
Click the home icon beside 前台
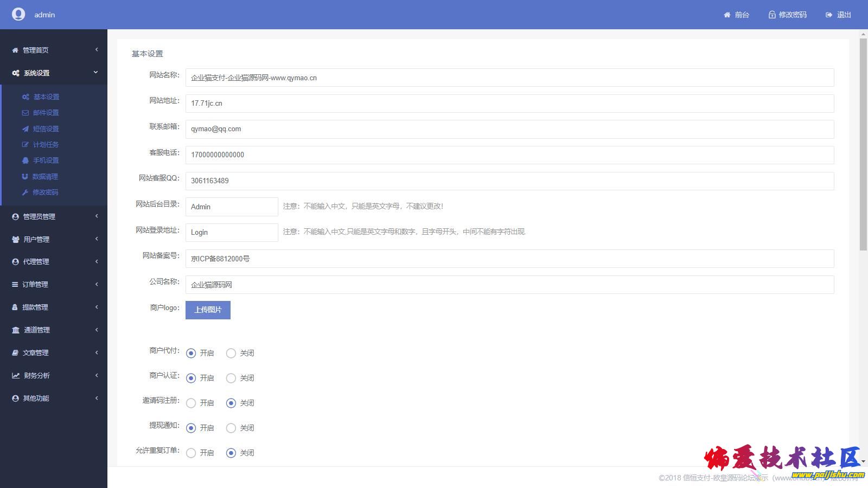pos(727,15)
